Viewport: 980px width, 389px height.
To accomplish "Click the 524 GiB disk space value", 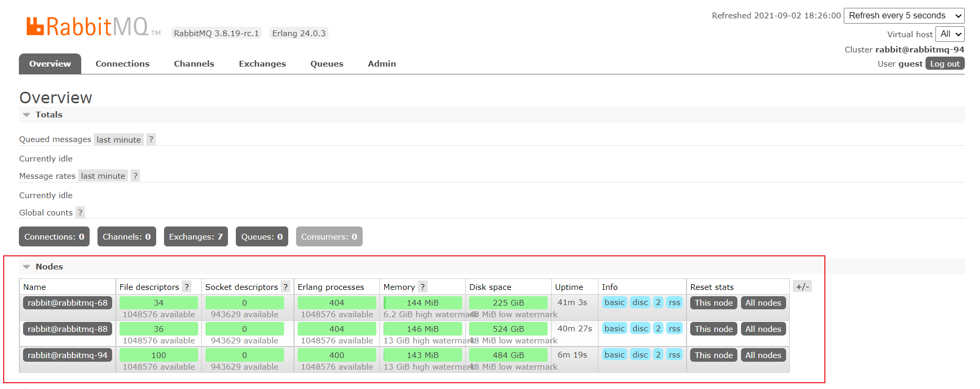I will click(508, 329).
